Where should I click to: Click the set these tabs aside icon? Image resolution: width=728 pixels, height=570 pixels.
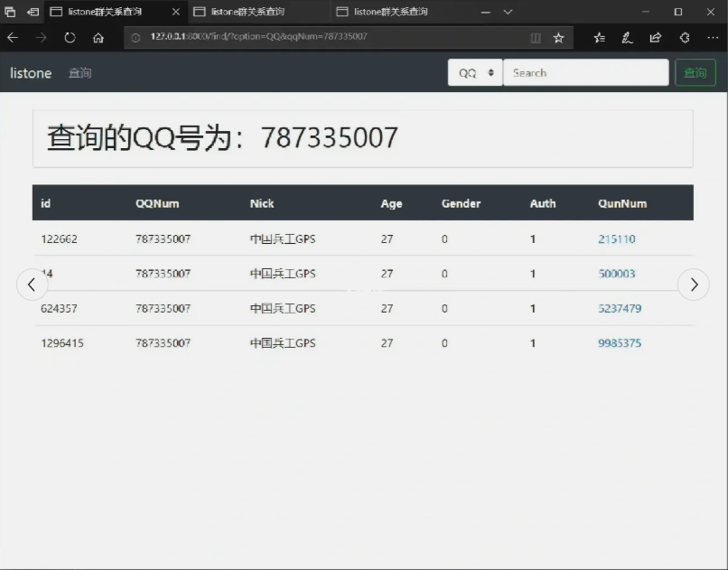33,12
